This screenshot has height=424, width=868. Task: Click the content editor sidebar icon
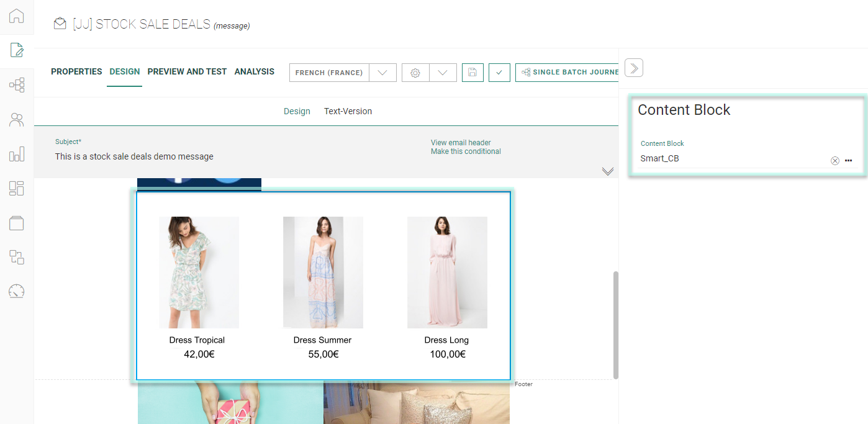[x=17, y=50]
